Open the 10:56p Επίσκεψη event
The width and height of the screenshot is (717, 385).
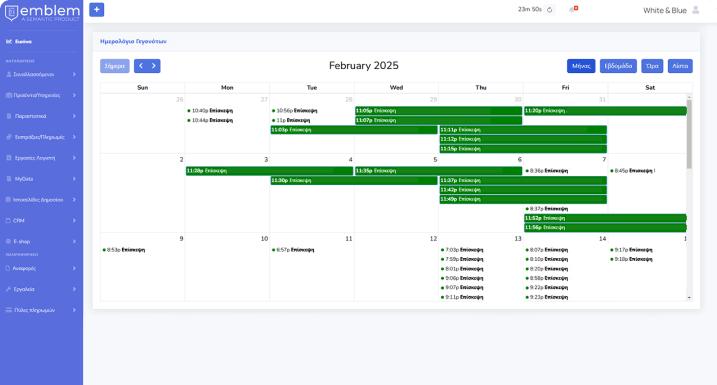coord(294,111)
